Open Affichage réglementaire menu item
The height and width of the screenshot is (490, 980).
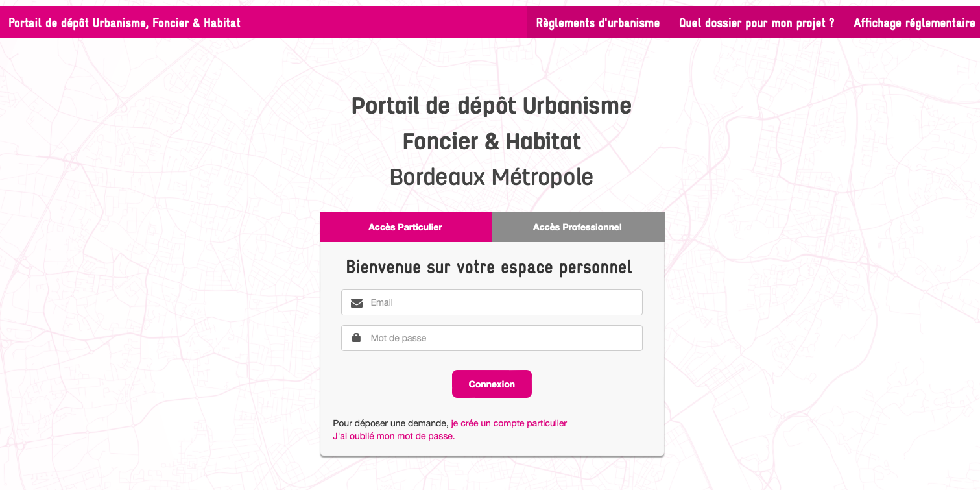(x=914, y=23)
